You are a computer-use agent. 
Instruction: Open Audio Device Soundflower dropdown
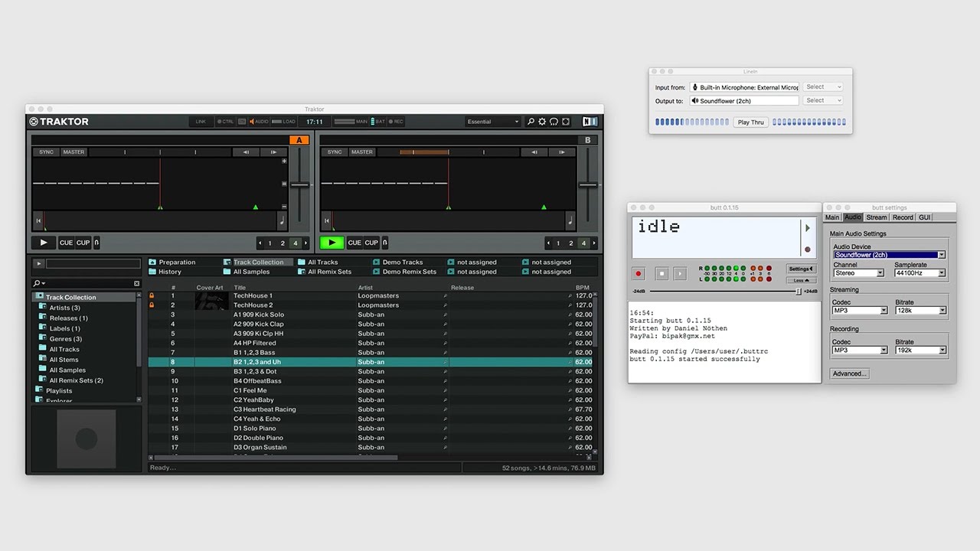(889, 255)
